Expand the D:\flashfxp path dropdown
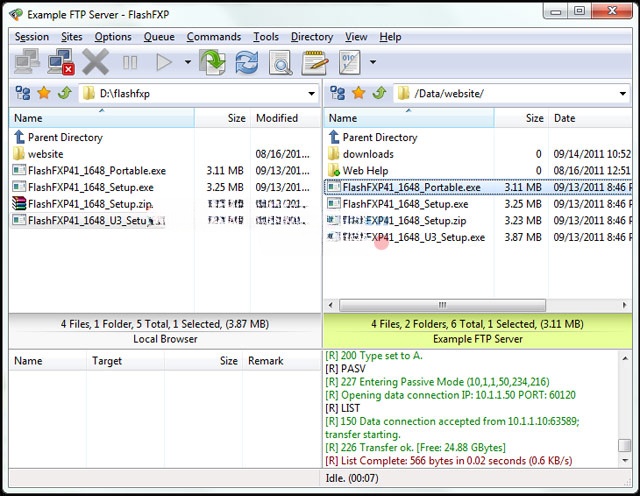The height and width of the screenshot is (496, 640). [311, 93]
